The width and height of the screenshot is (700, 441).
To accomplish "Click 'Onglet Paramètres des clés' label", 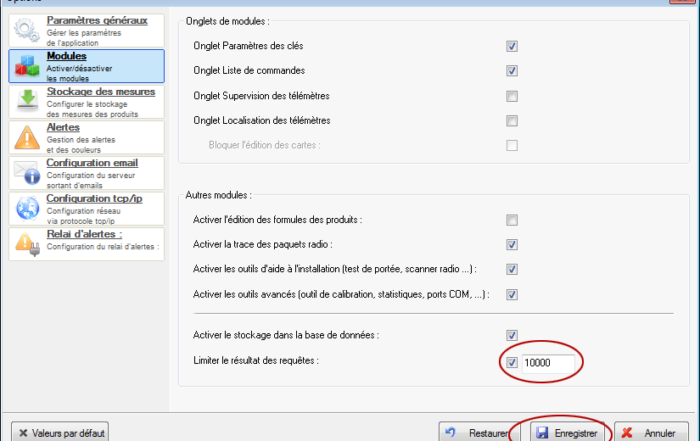I will (248, 46).
